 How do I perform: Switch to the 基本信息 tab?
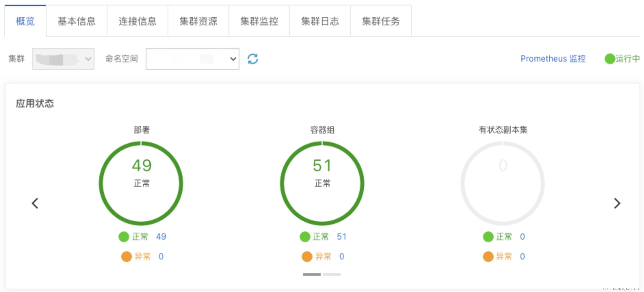(76, 21)
